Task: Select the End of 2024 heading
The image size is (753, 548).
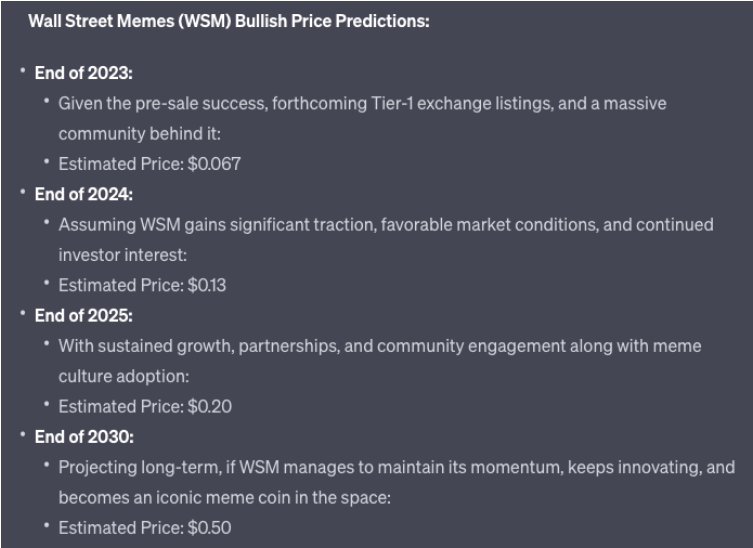Action: click(x=84, y=195)
